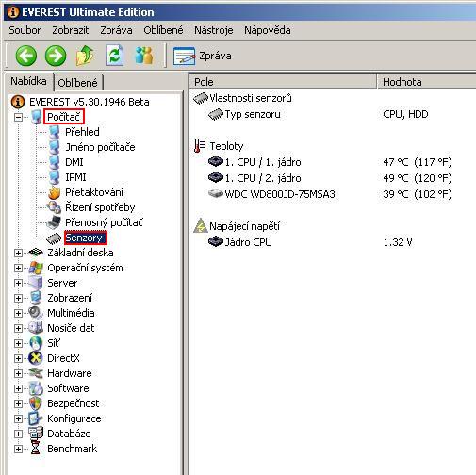Click the DirectX icon in tree

coord(36,358)
